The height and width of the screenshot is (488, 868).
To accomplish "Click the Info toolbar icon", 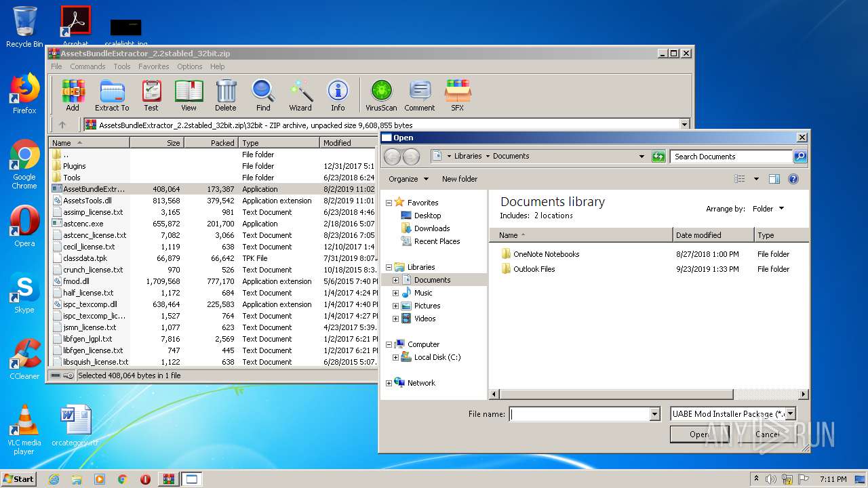I will [x=338, y=95].
